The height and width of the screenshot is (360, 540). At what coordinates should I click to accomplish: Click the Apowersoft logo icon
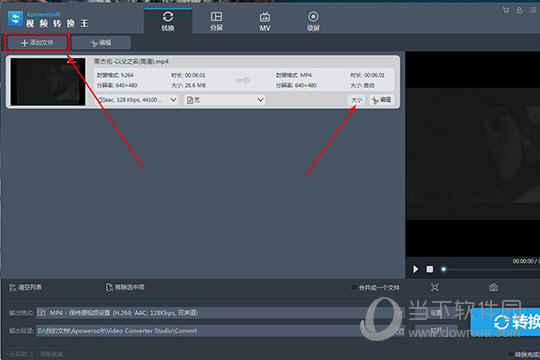15,18
